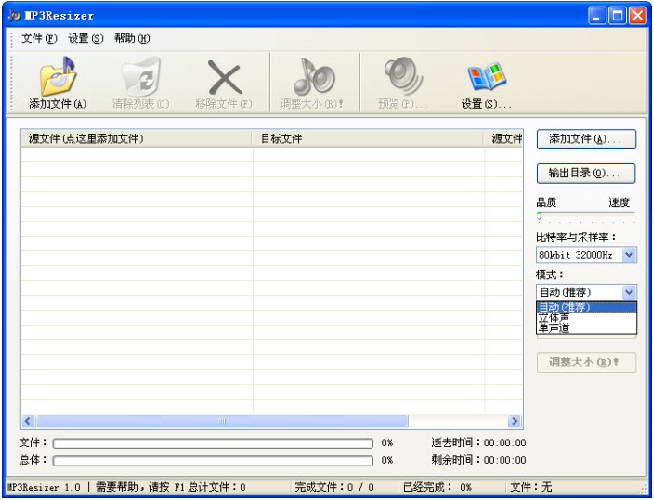This screenshot has height=500, width=654.
Task: Select 立体声 in the mode list
Action: coord(586,318)
